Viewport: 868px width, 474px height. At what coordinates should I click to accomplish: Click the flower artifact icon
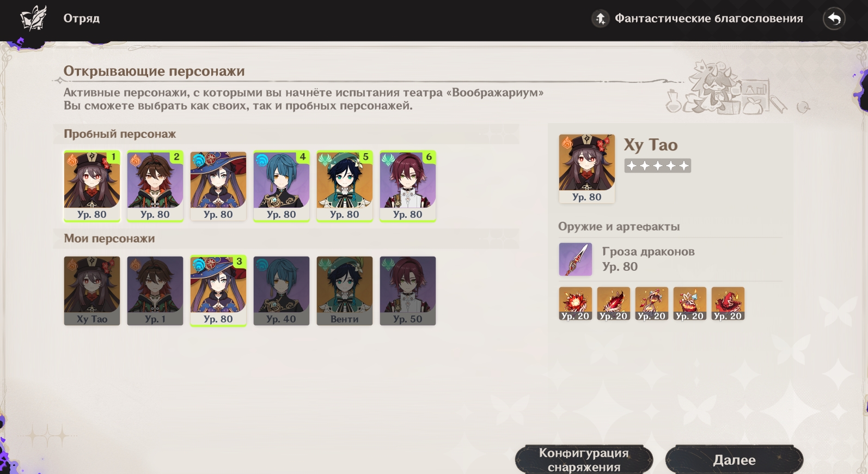point(576,303)
